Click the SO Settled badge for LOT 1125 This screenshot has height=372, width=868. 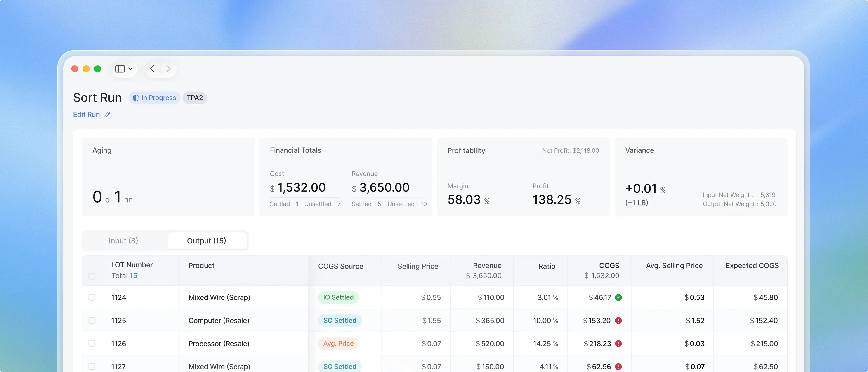[x=340, y=321]
